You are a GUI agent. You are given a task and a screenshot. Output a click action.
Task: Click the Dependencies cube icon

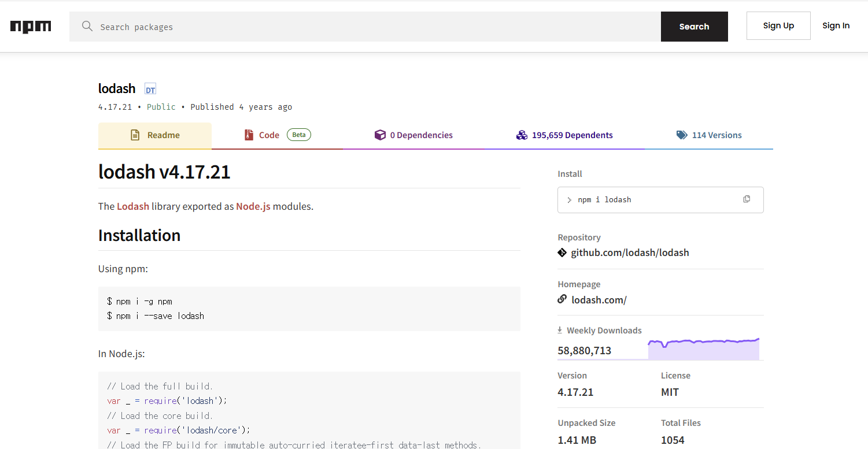(x=380, y=135)
